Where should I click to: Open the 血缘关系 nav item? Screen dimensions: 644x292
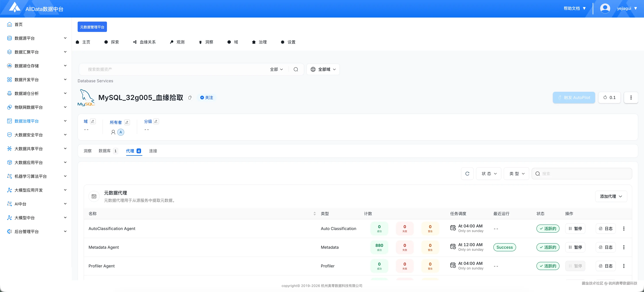(x=144, y=42)
